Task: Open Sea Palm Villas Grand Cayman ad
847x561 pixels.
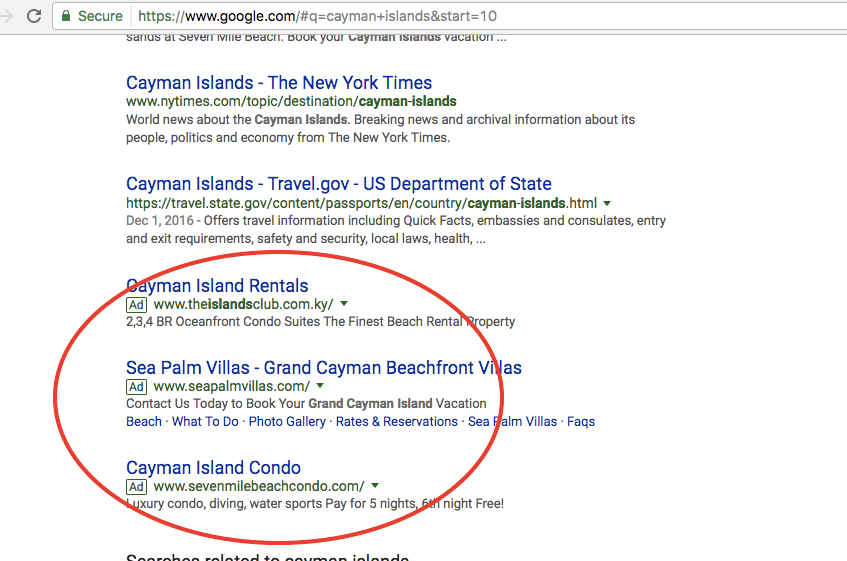Action: (324, 367)
